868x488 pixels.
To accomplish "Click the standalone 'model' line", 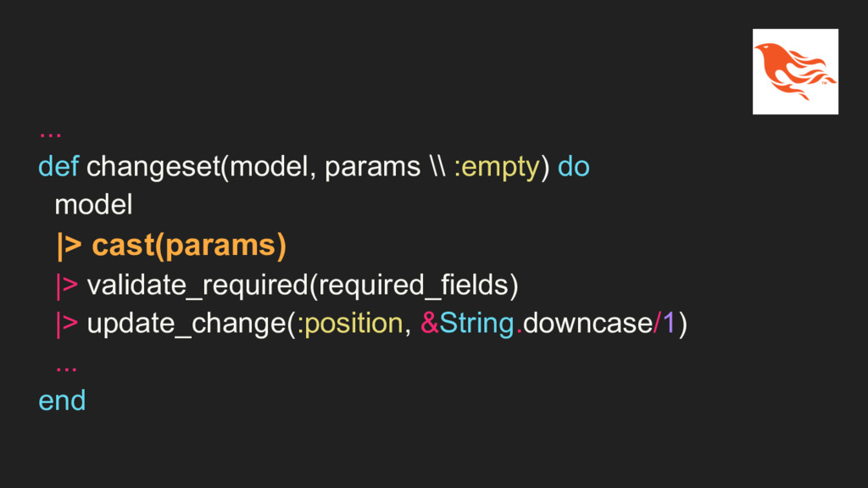I will 93,205.
